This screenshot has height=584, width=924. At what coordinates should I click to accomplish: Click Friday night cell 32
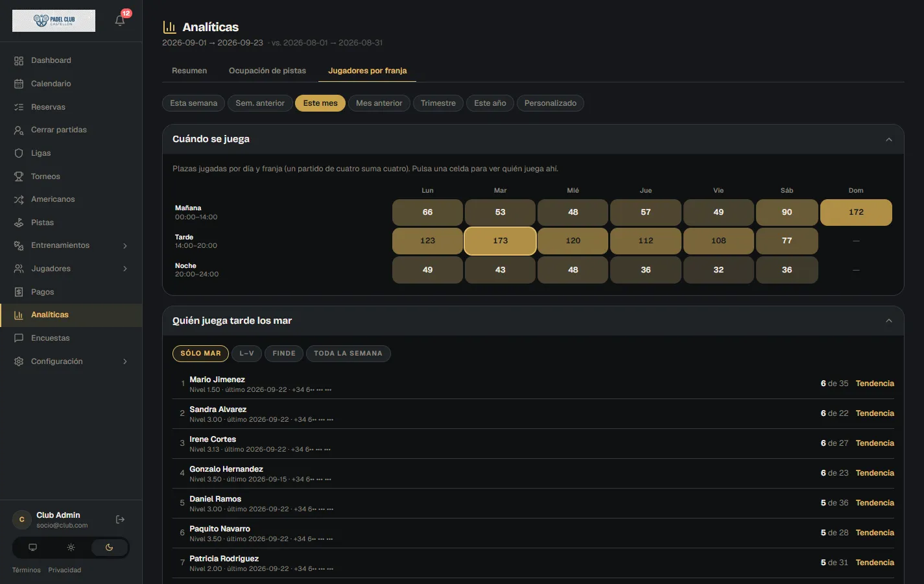pyautogui.click(x=718, y=270)
